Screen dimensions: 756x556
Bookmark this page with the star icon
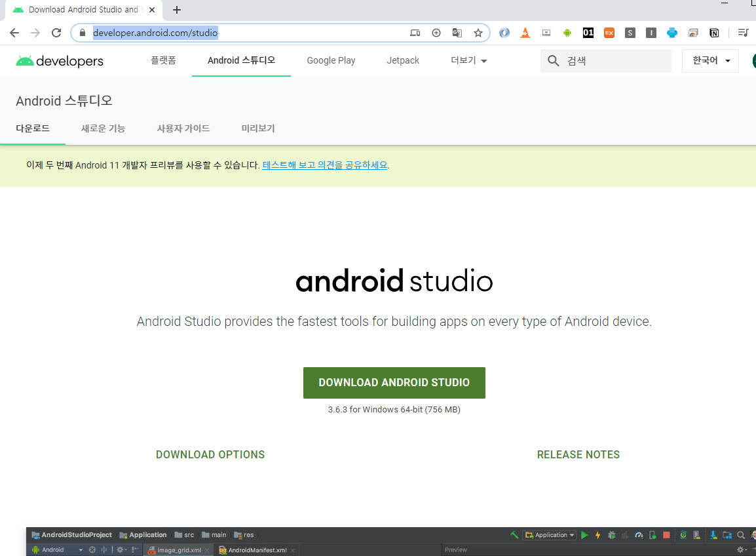[x=478, y=33]
